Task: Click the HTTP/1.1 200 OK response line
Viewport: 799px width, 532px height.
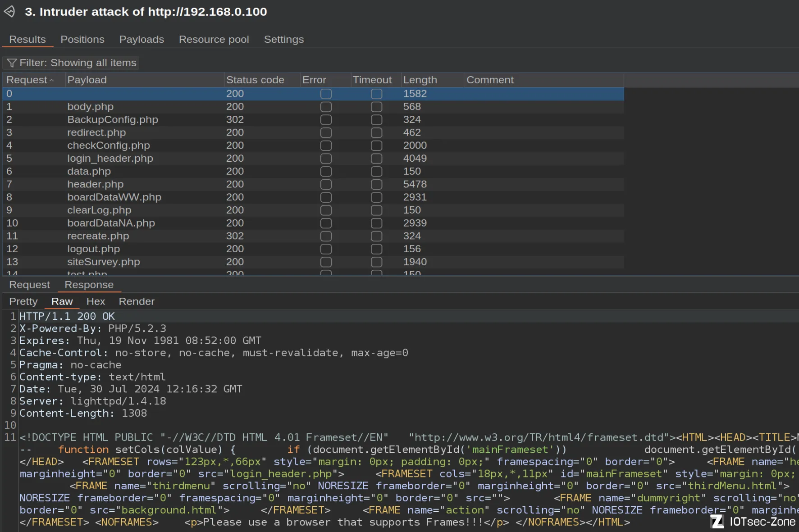Action: pyautogui.click(x=67, y=316)
